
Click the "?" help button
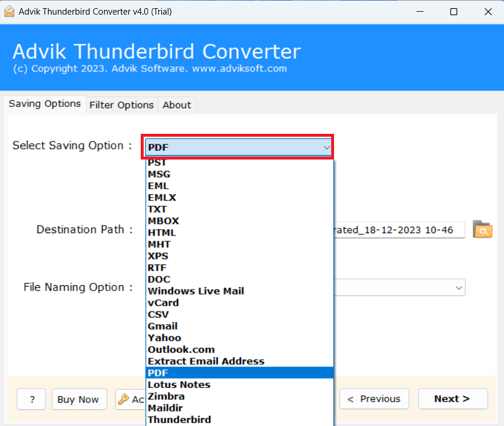(x=31, y=399)
